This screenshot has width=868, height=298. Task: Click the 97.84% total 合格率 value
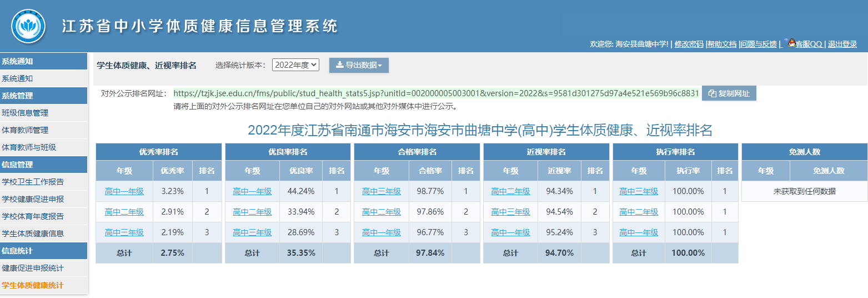430,253
